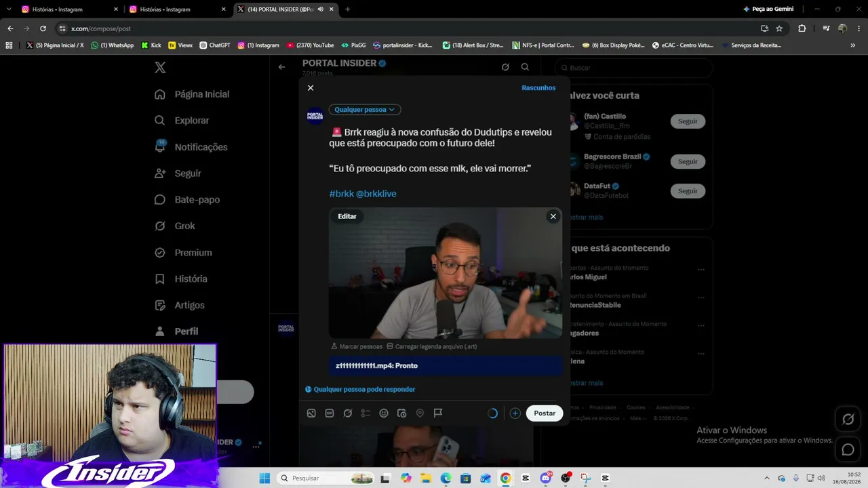Click the browser reload button

43,28
